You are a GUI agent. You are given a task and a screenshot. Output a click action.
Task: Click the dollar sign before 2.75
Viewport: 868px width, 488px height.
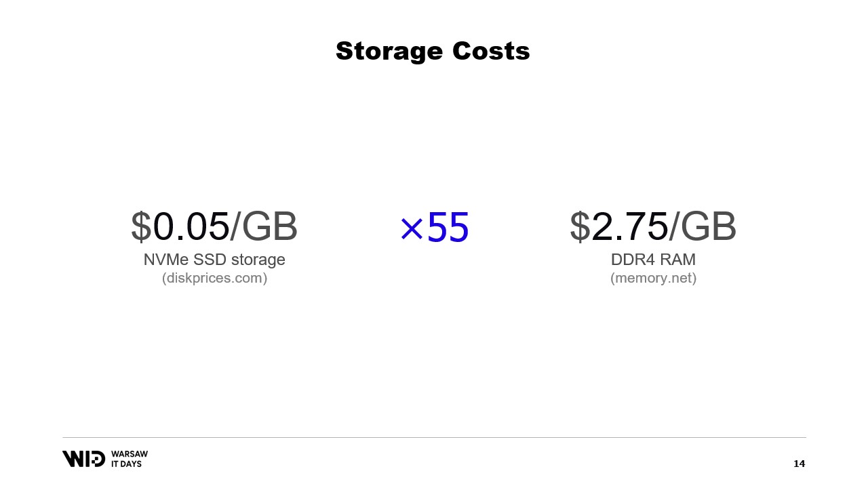click(580, 226)
